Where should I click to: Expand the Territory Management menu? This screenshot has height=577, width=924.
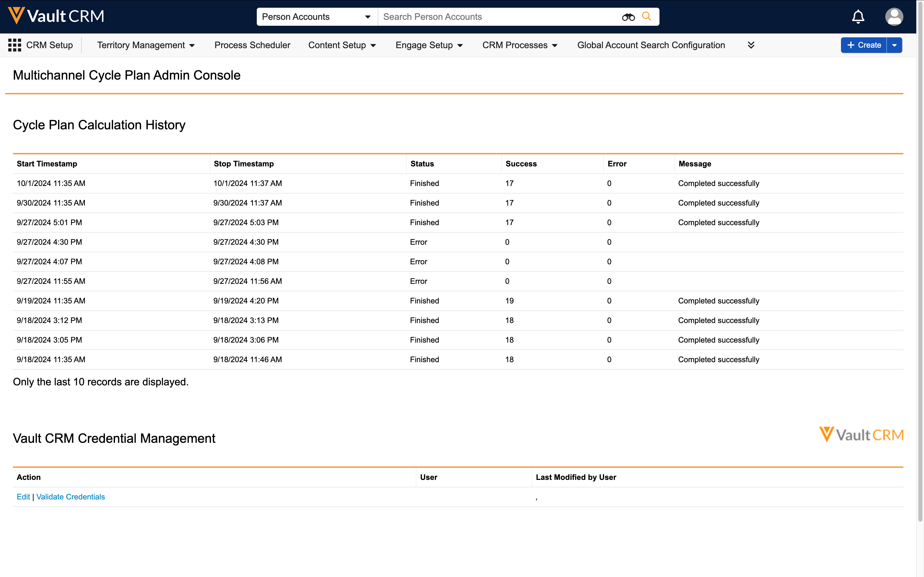pos(146,45)
